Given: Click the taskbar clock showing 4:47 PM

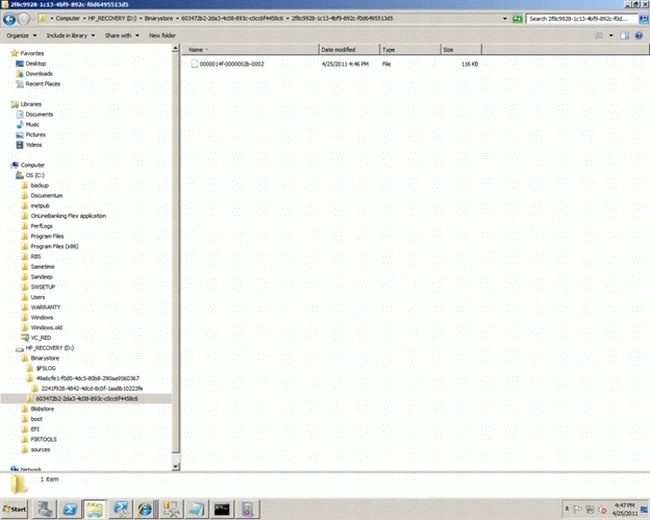Looking at the screenshot, I should click(x=624, y=509).
